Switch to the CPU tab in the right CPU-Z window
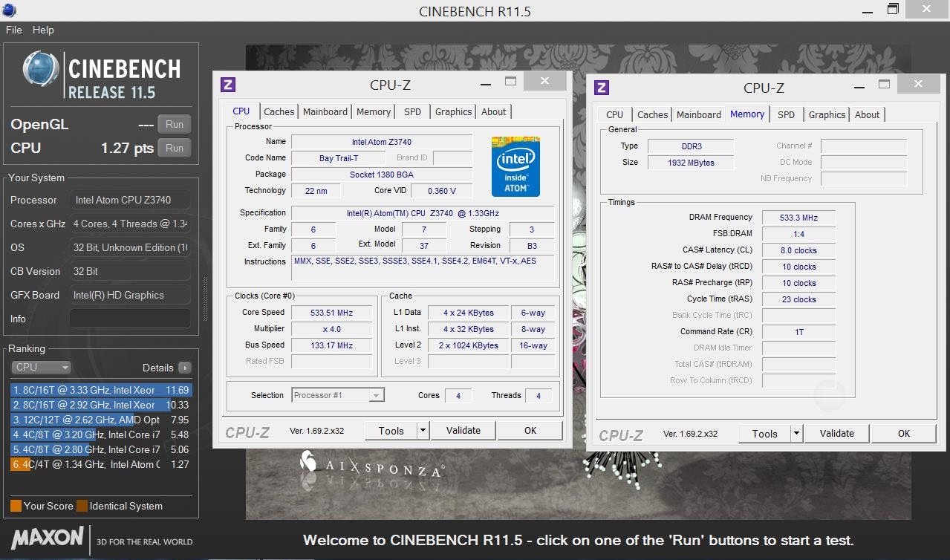The width and height of the screenshot is (950, 560). (x=615, y=114)
